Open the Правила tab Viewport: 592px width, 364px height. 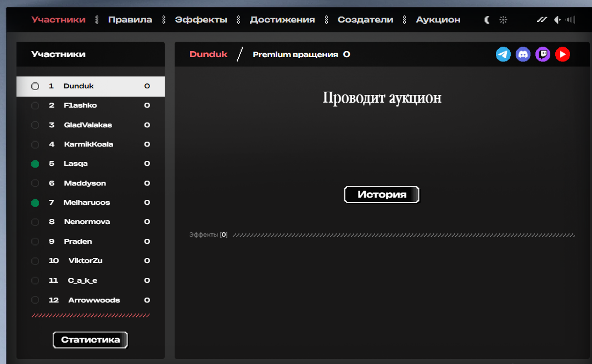click(x=130, y=20)
